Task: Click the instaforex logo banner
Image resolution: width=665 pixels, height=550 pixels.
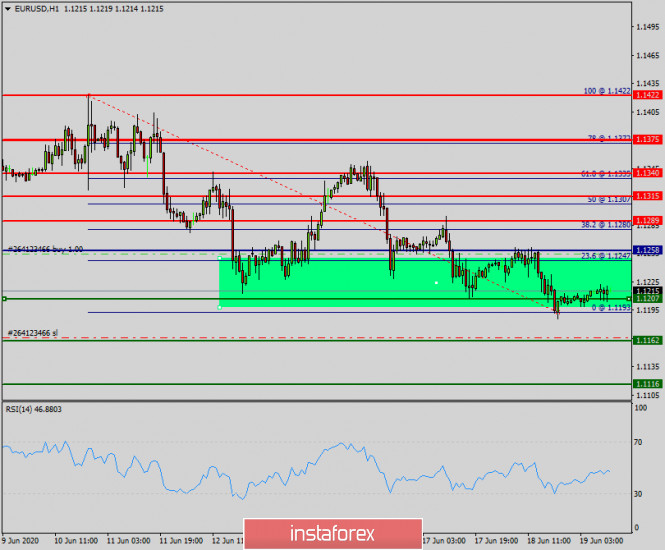Action: coord(333,534)
